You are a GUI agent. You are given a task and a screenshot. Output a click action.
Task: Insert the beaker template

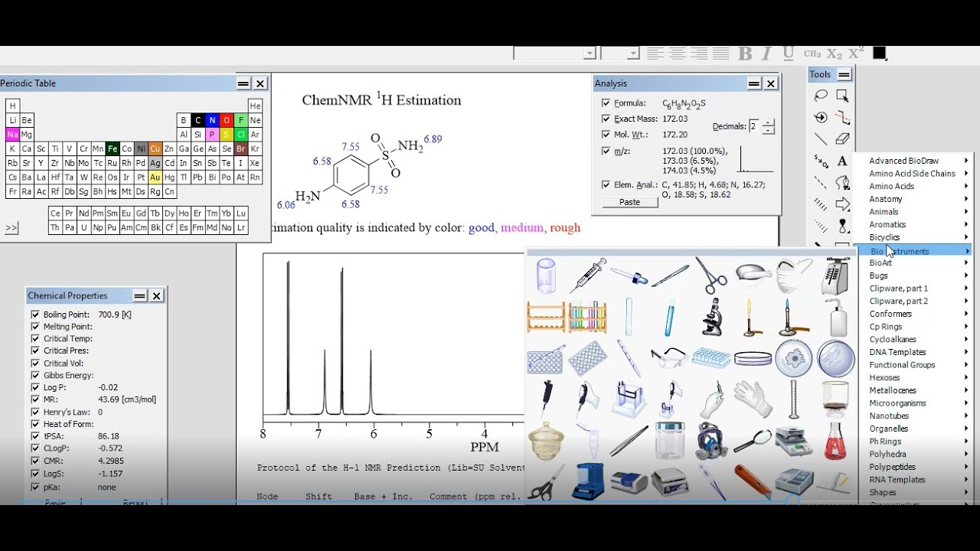(546, 275)
